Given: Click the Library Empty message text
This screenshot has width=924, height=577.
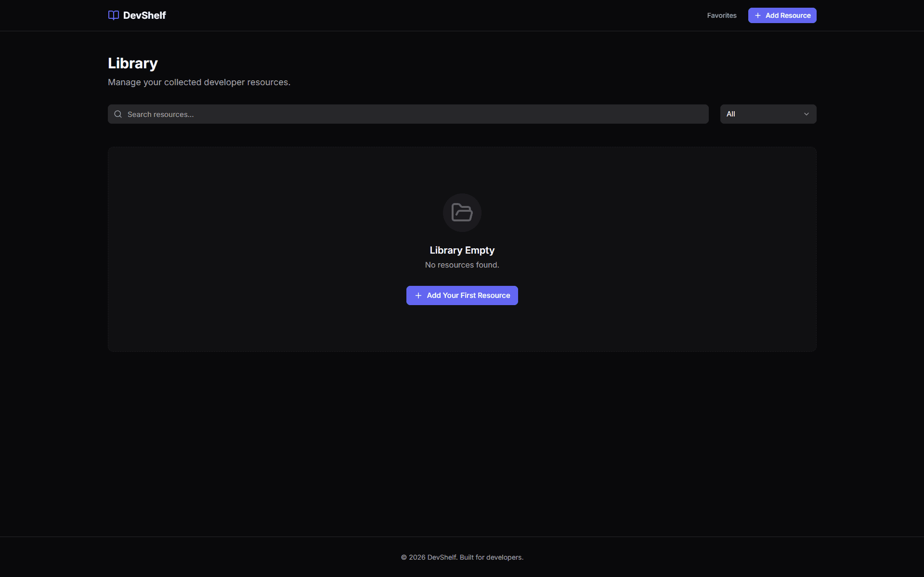Looking at the screenshot, I should 462,250.
